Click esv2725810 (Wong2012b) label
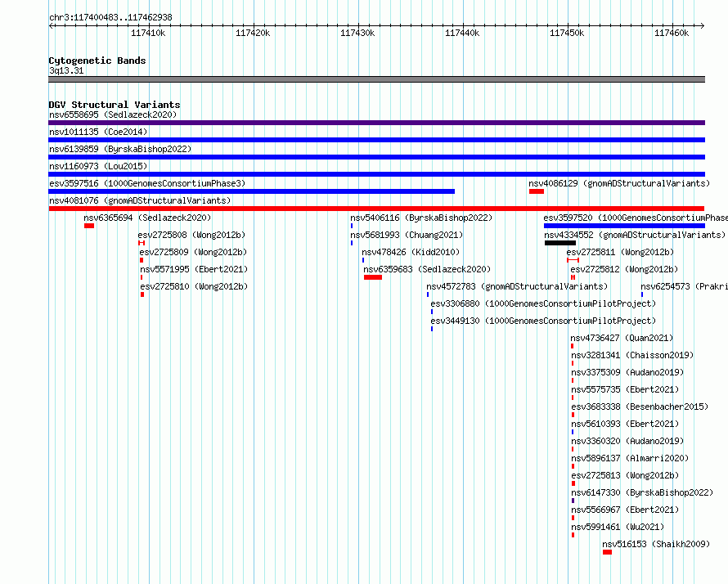This screenshot has width=728, height=584. point(194,286)
